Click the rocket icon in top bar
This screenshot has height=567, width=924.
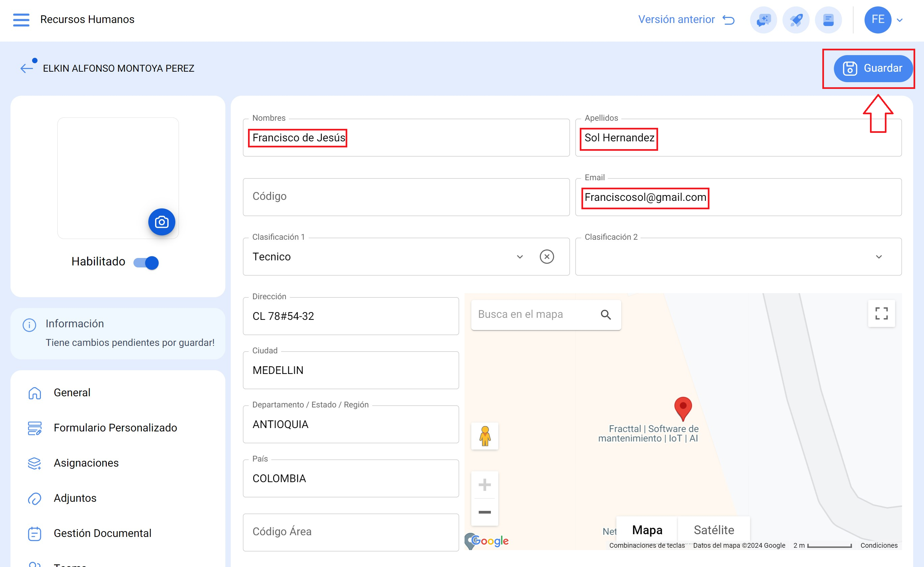click(796, 20)
